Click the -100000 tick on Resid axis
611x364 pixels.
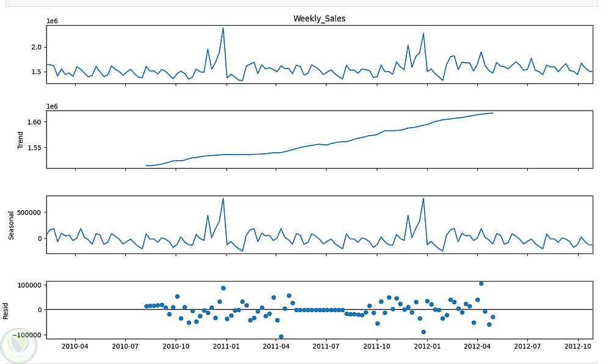[26, 335]
